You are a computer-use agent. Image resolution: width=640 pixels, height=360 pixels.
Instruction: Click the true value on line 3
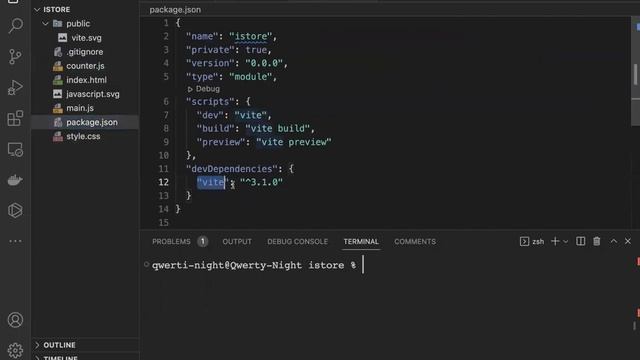pyautogui.click(x=256, y=50)
